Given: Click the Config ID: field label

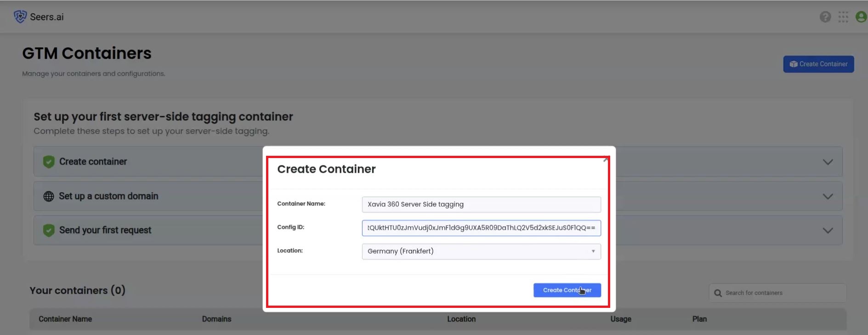Looking at the screenshot, I should pos(291,227).
